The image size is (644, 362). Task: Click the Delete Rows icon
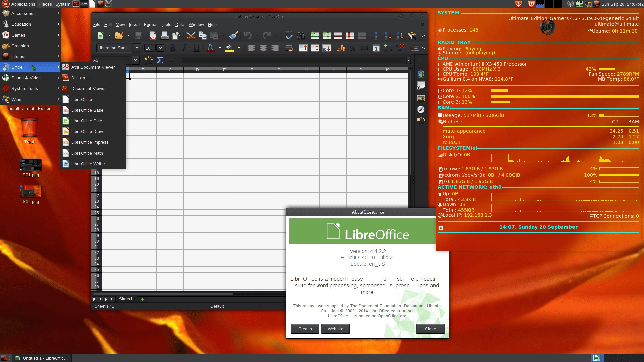(x=338, y=36)
